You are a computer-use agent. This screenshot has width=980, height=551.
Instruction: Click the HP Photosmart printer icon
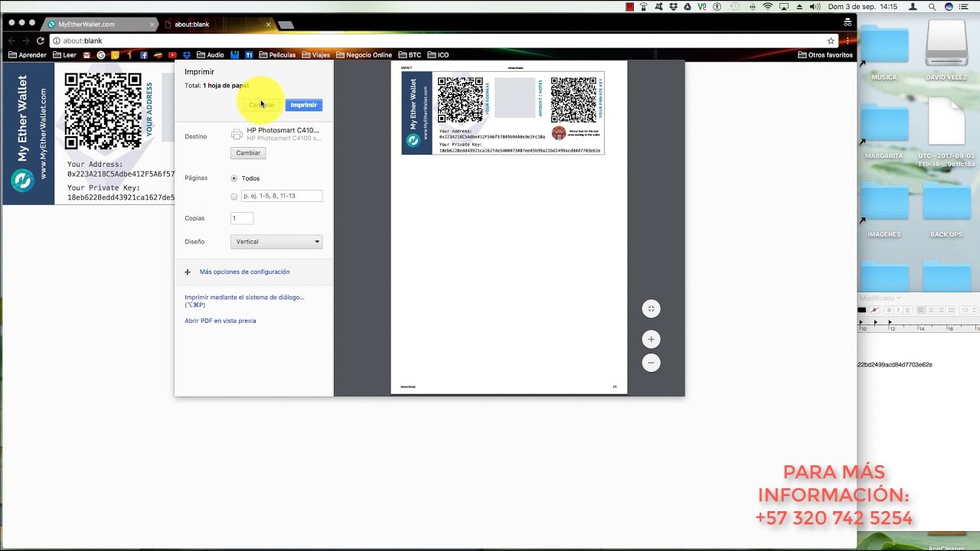click(237, 135)
